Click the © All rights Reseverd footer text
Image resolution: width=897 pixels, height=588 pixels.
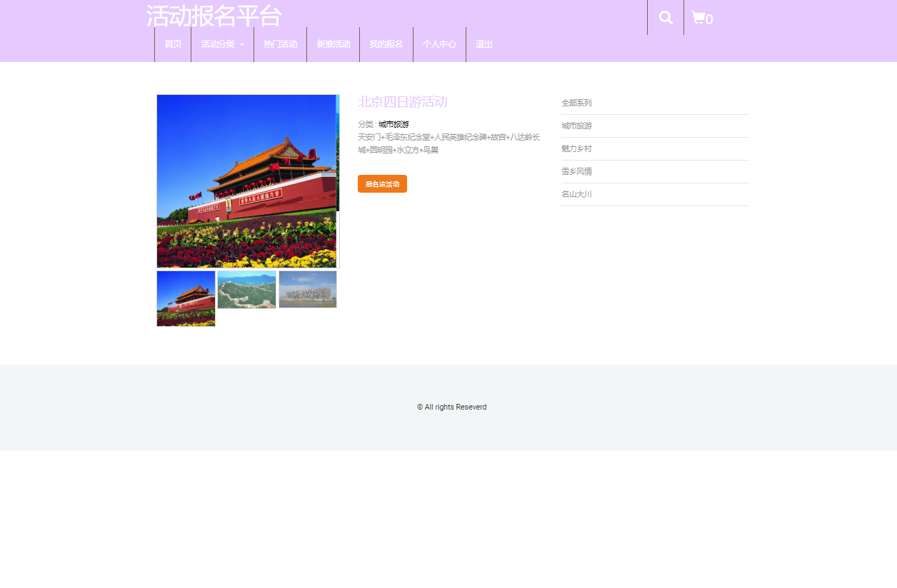(452, 407)
